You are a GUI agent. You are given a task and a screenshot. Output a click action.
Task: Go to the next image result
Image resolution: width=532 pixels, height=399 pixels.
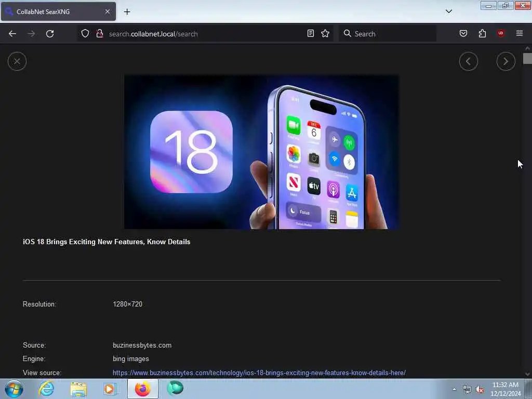point(506,61)
